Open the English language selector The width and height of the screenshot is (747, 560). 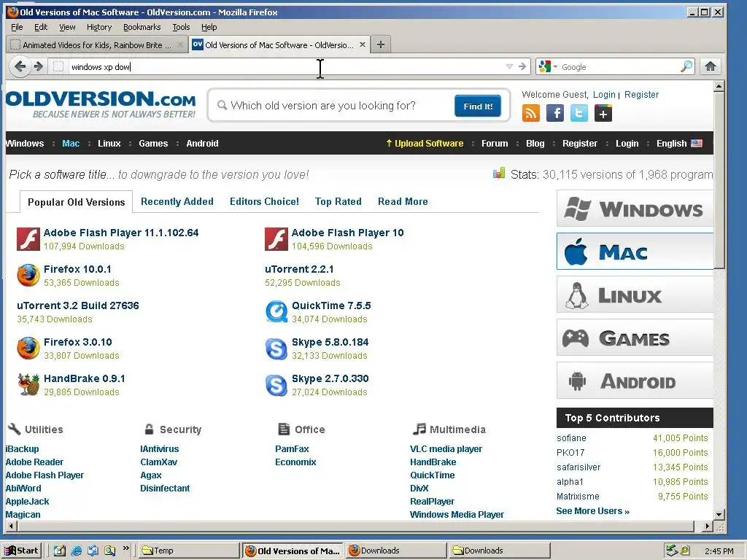[x=679, y=144]
